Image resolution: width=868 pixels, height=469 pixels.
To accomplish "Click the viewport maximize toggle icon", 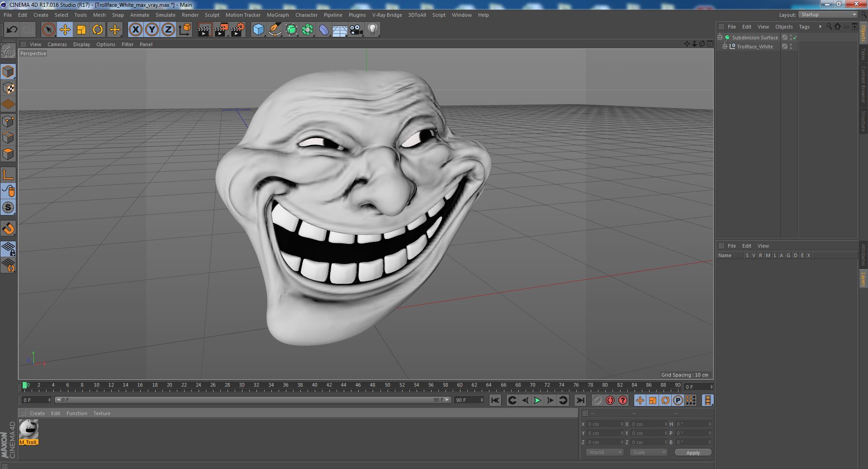I will [710, 44].
